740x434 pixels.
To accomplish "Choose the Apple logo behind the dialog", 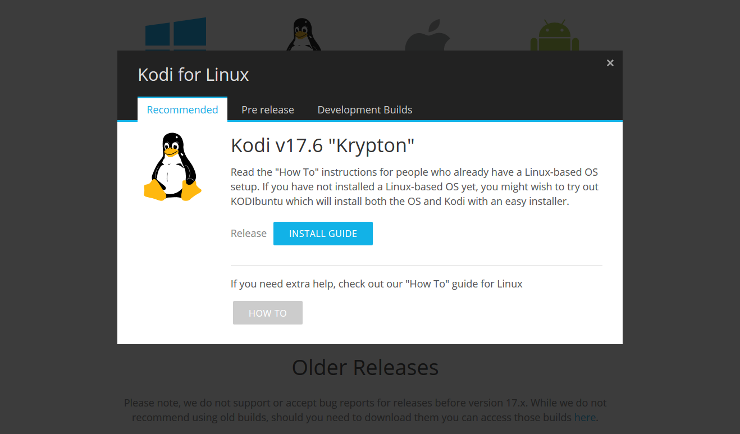I will pos(427,35).
